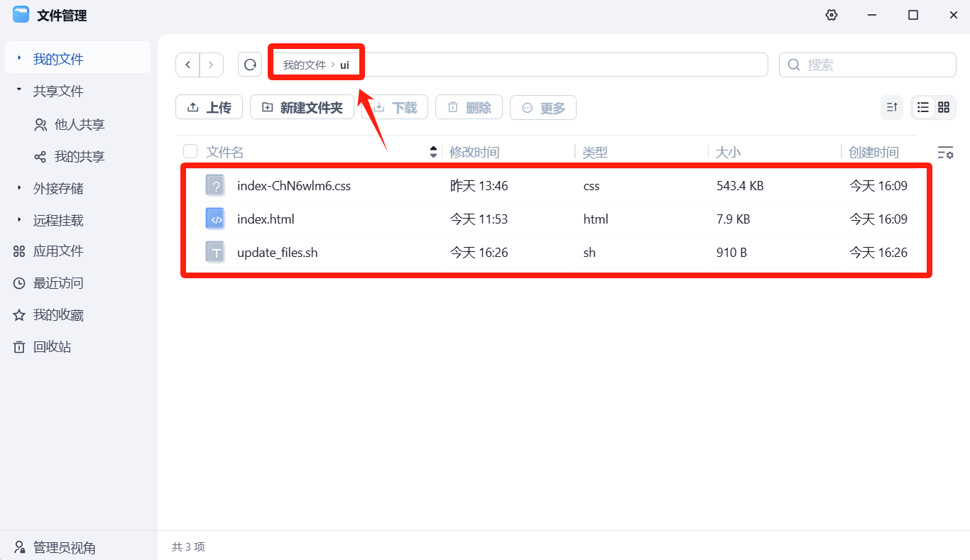Click the update_files.sh file icon
The height and width of the screenshot is (560, 970).
pos(214,252)
